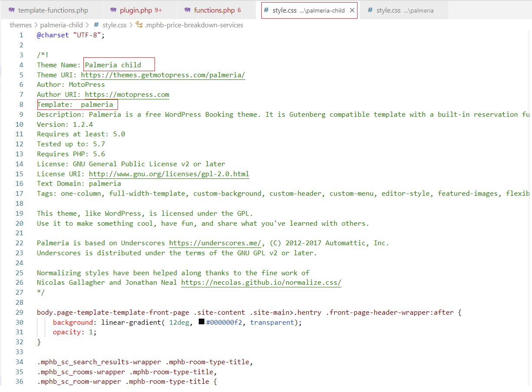Click 'Text Domain: palmeria' line
This screenshot has height=392, width=532.
click(x=79, y=184)
